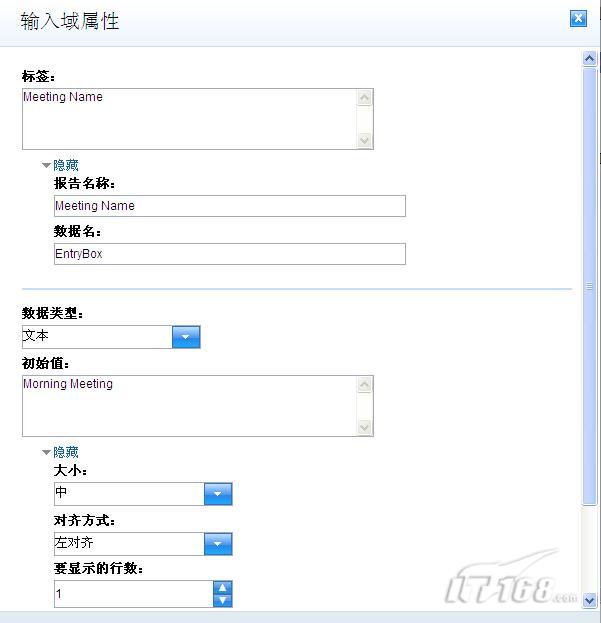601x623 pixels.
Task: Click the 数据名 field with EntryBox
Action: pos(230,254)
